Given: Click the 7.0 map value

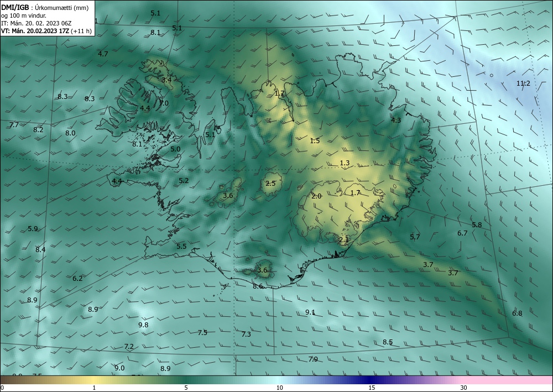Looking at the screenshot, I should tap(164, 103).
